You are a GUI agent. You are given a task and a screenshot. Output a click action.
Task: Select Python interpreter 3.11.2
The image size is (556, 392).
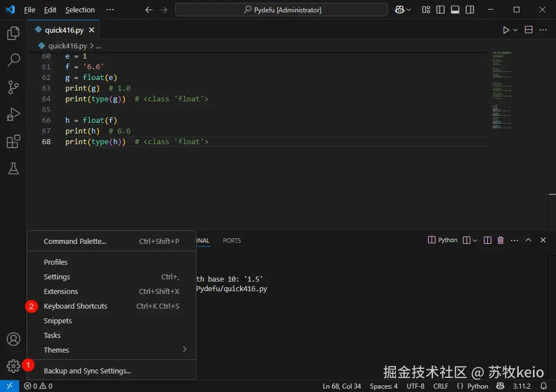pyautogui.click(x=522, y=386)
